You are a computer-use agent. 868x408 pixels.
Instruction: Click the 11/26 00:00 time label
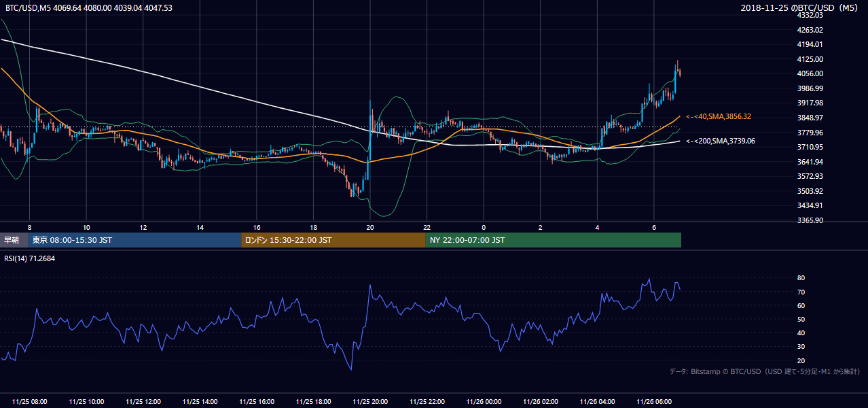click(484, 402)
